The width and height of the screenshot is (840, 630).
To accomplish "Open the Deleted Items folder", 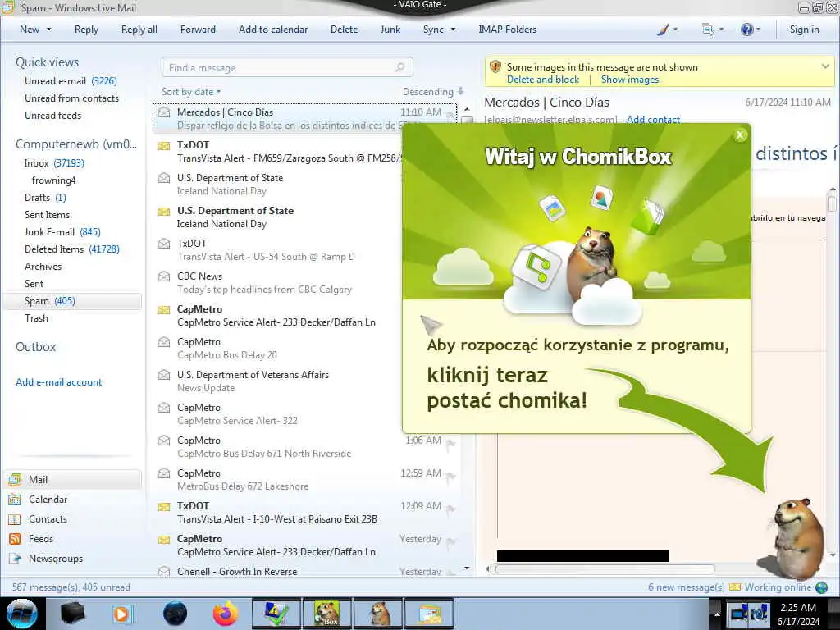I will coord(72,249).
